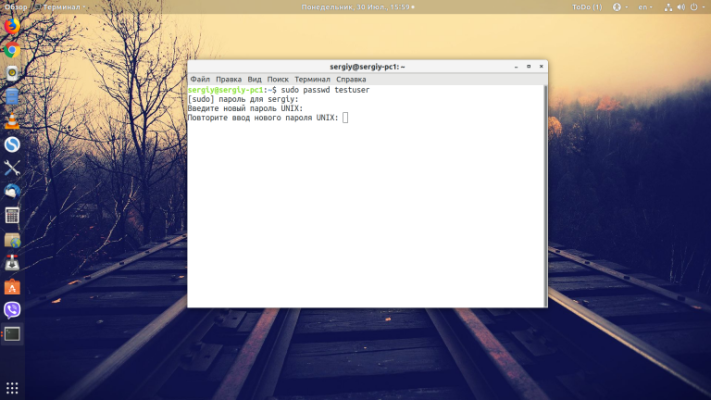Show all applications grid
711x400 pixels.
[x=12, y=388]
